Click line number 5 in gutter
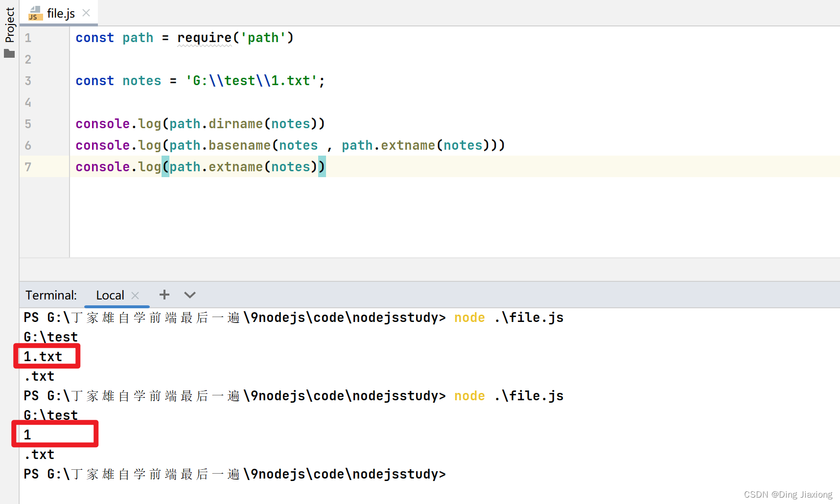Viewport: 840px width, 504px height. coord(28,124)
